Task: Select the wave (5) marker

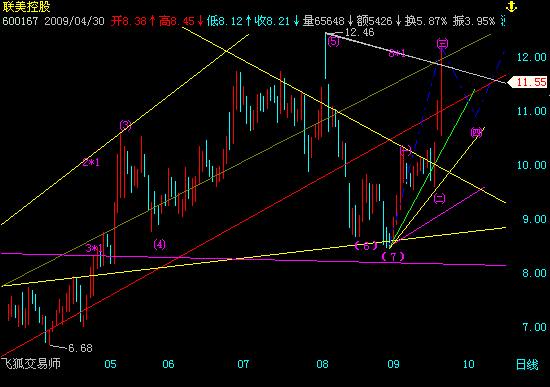Action: point(333,42)
